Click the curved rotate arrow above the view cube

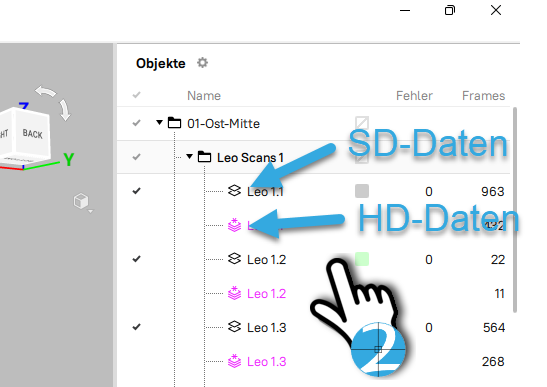point(45,91)
